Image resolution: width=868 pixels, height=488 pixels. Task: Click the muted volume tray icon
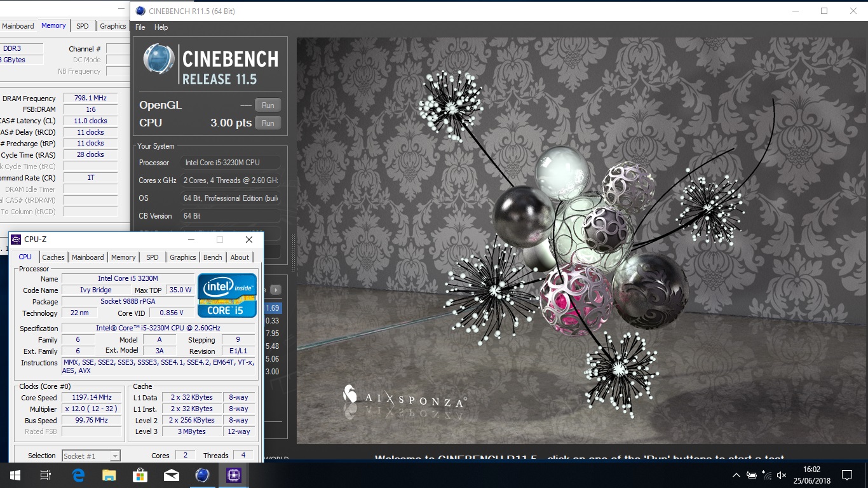pyautogui.click(x=782, y=475)
